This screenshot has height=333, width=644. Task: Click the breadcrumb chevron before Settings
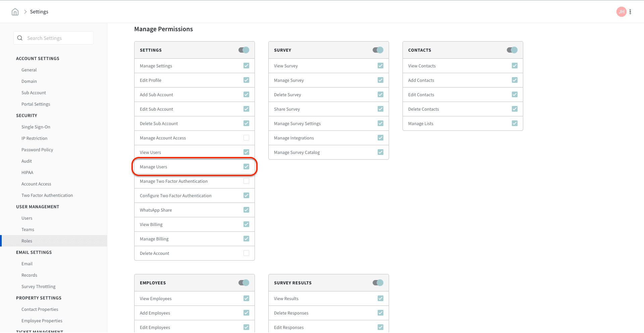click(25, 12)
